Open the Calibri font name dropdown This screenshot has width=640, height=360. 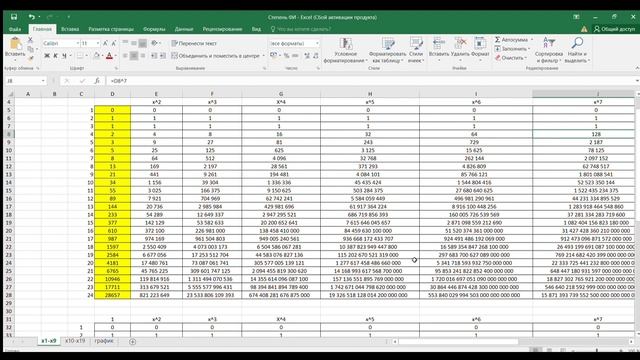[78, 43]
